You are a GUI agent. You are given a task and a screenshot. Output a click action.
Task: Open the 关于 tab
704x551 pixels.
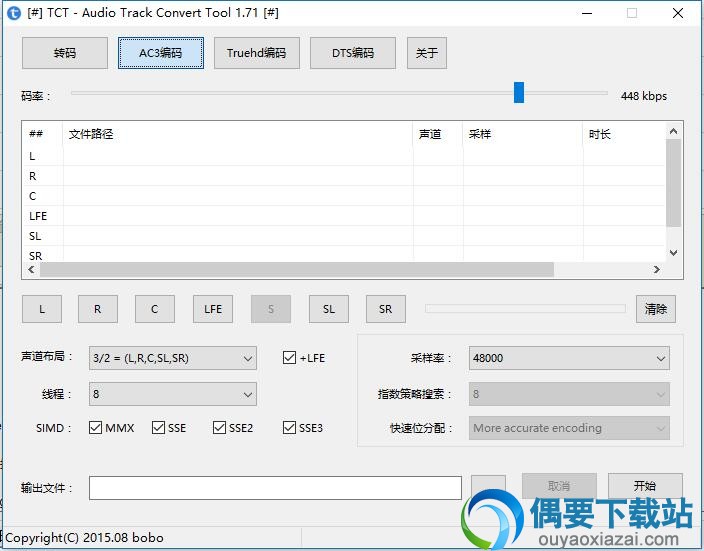[x=427, y=53]
